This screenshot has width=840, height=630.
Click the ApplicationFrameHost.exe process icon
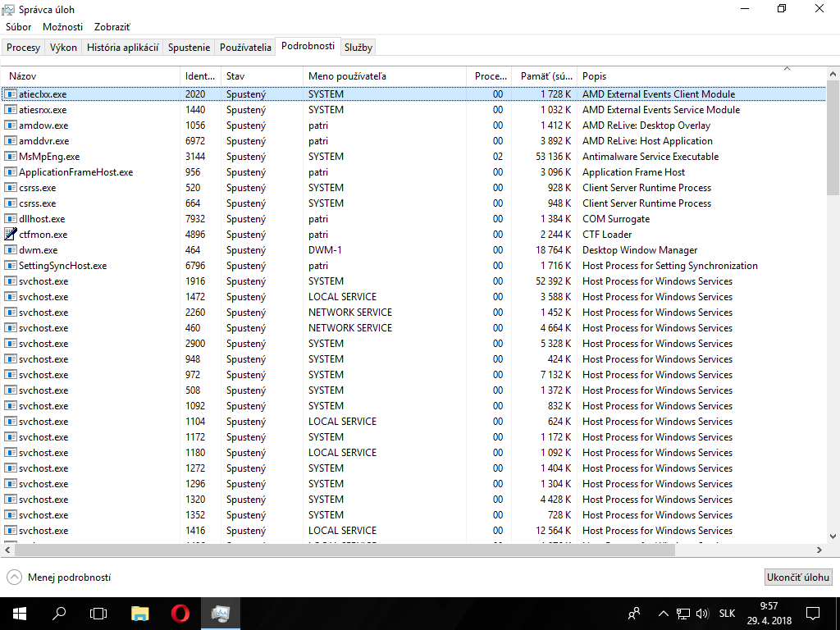pyautogui.click(x=10, y=172)
